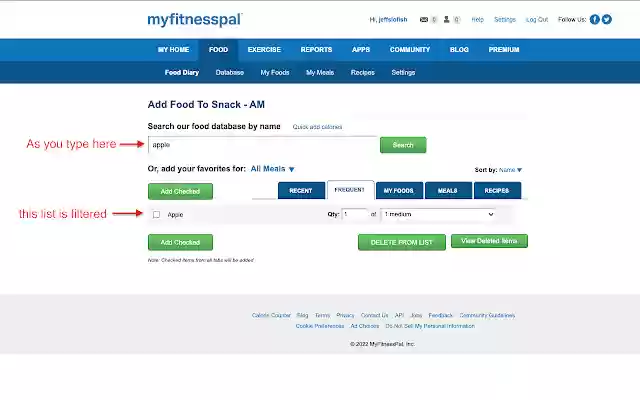Image resolution: width=640 pixels, height=400 pixels.
Task: Open the Privacy footer link
Action: pyautogui.click(x=345, y=316)
